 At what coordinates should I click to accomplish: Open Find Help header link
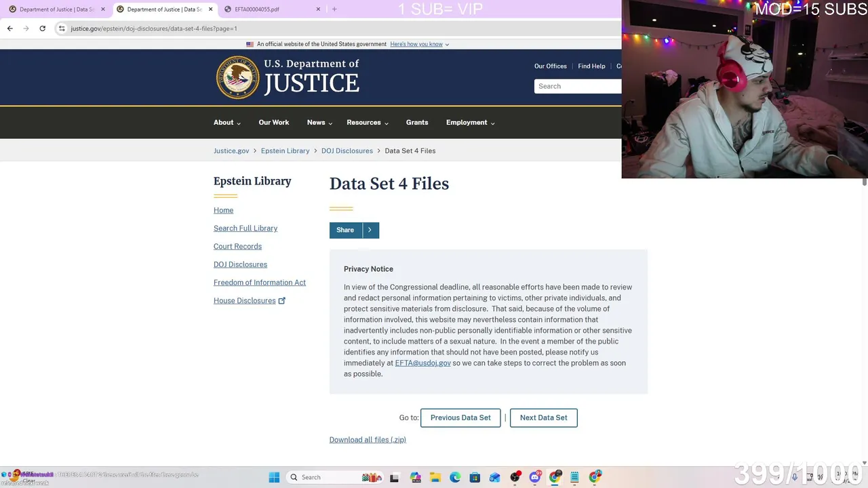[591, 66]
